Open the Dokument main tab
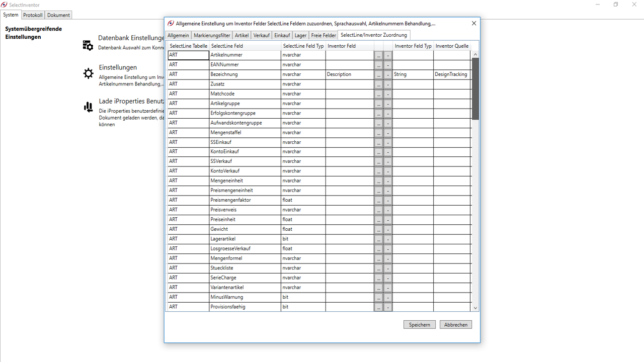Image resolution: width=644 pixels, height=362 pixels. (x=58, y=15)
